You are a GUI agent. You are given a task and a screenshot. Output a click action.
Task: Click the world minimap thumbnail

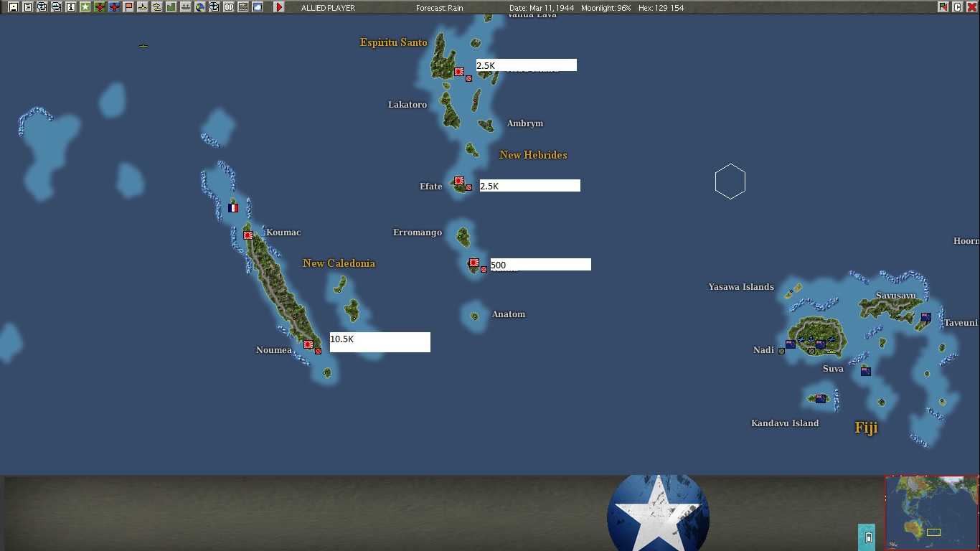(x=931, y=513)
